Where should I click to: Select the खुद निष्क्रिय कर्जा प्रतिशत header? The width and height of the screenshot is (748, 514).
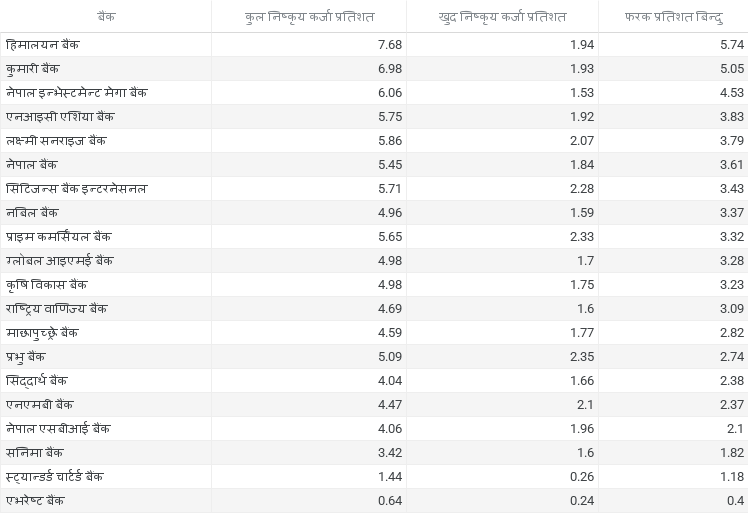(502, 17)
